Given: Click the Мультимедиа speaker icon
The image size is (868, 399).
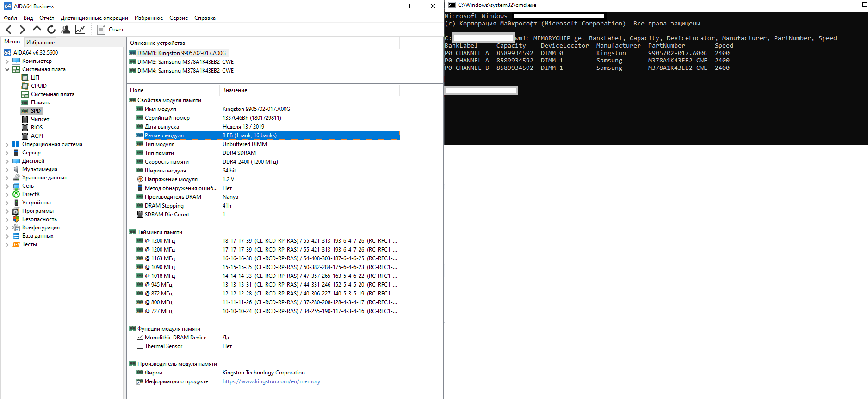Looking at the screenshot, I should [x=16, y=169].
